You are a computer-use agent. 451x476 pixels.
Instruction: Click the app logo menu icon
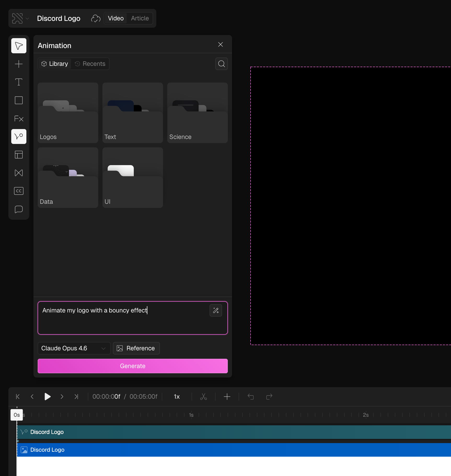[18, 18]
